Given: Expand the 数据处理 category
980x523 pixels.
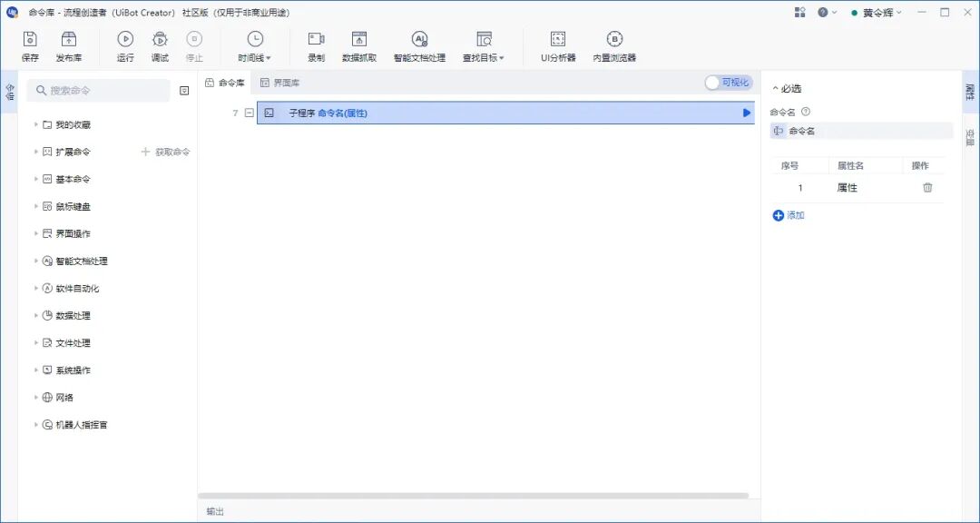Looking at the screenshot, I should click(36, 316).
